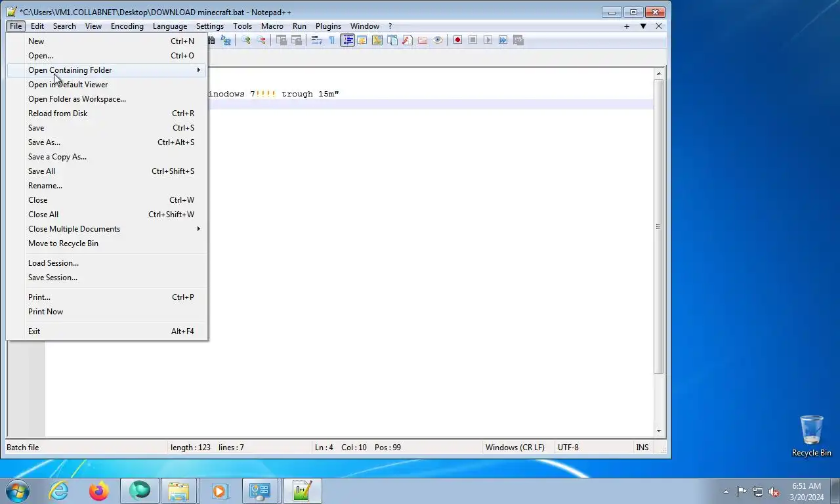Click the 'length : 123' status bar text
This screenshot has height=504, width=840.
coord(190,448)
